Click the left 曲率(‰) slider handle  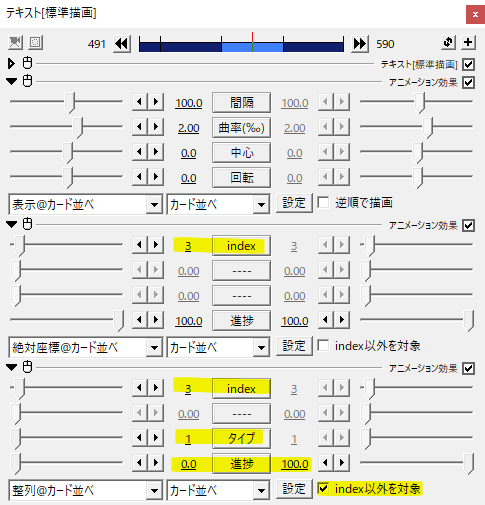point(78,128)
